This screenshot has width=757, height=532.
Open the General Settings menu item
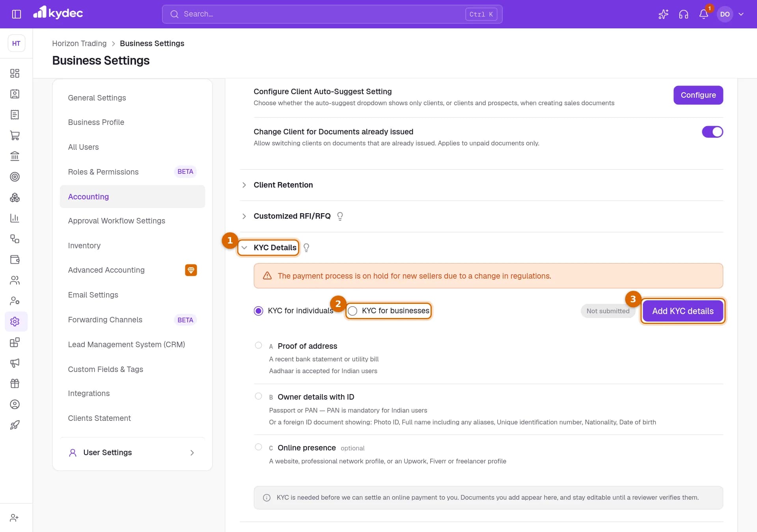pyautogui.click(x=97, y=98)
